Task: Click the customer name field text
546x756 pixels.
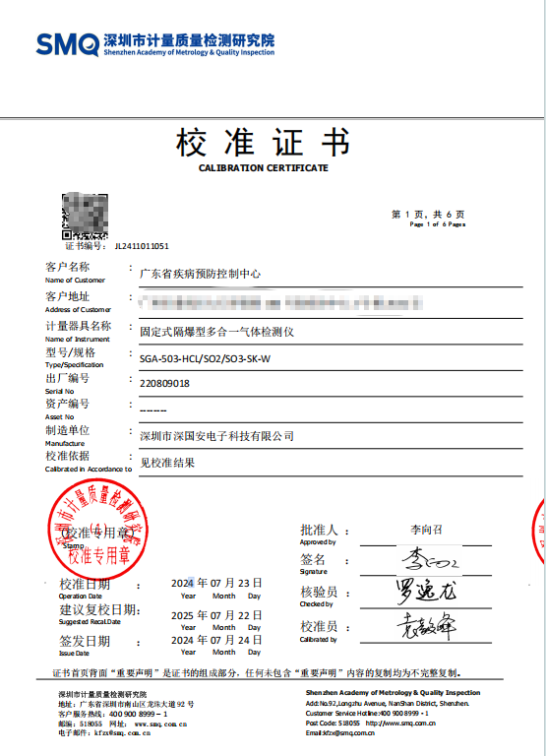Action: click(x=200, y=274)
